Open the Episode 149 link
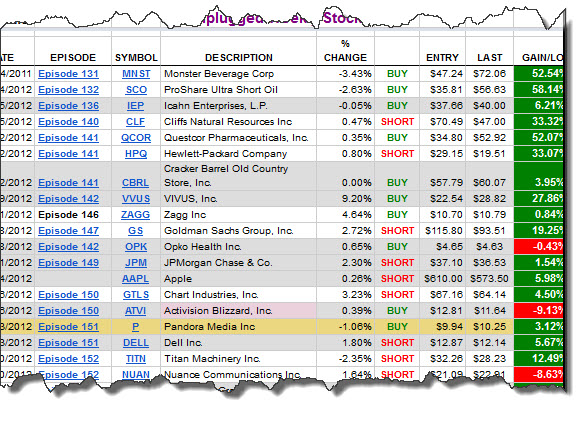Image resolution: width=587 pixels, height=421 pixels. tap(69, 263)
